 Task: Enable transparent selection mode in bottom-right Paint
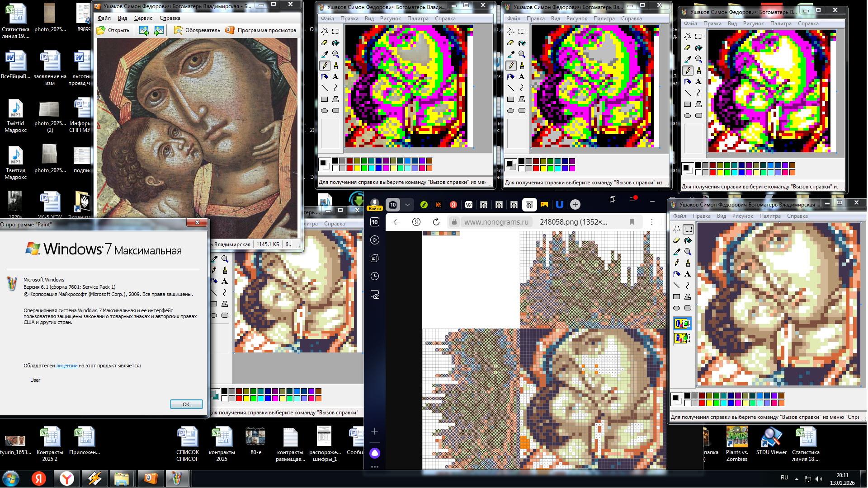[682, 338]
